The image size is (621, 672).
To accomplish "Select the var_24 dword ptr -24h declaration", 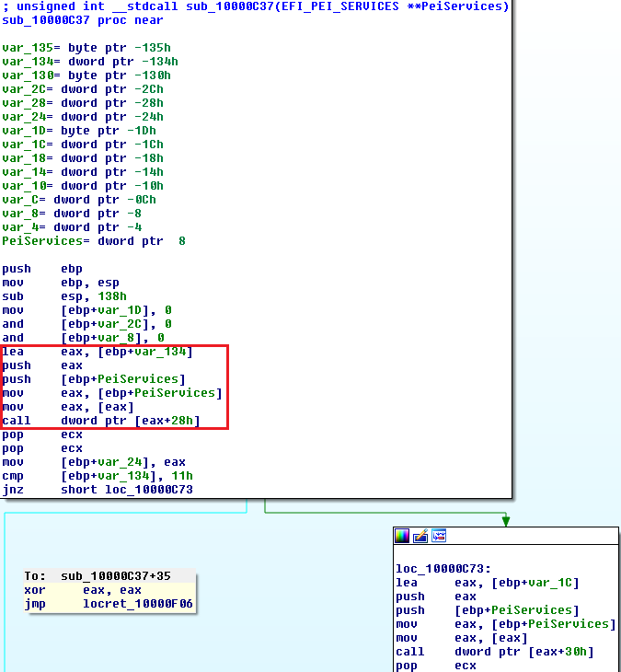I will [83, 117].
